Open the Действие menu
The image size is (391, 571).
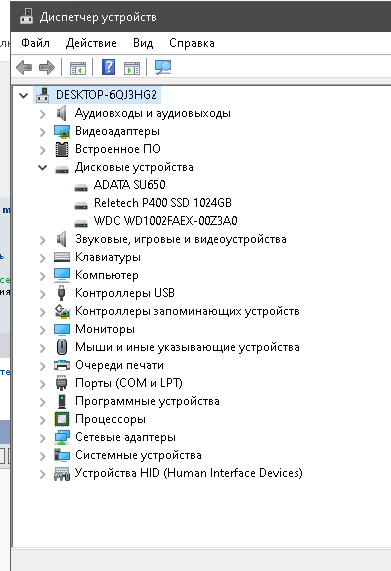coord(91,43)
